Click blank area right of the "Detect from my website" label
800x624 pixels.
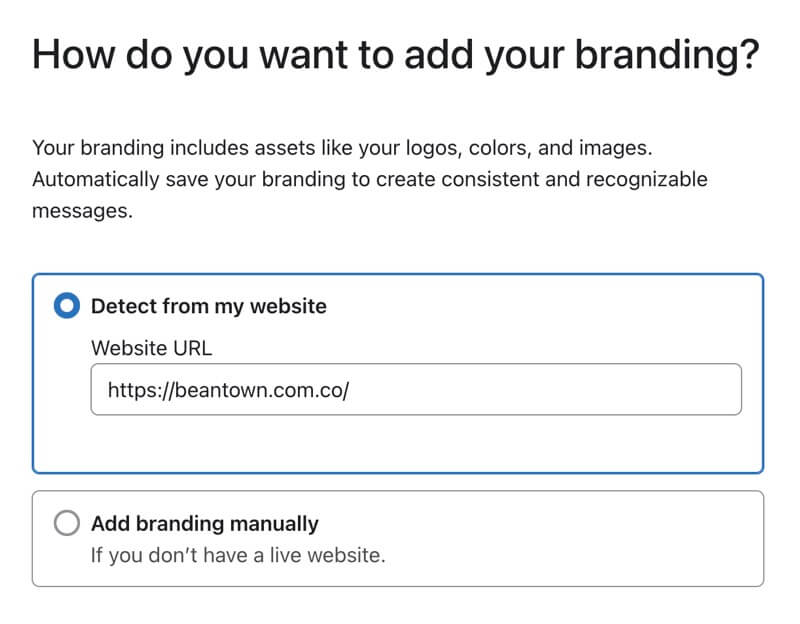click(x=540, y=306)
